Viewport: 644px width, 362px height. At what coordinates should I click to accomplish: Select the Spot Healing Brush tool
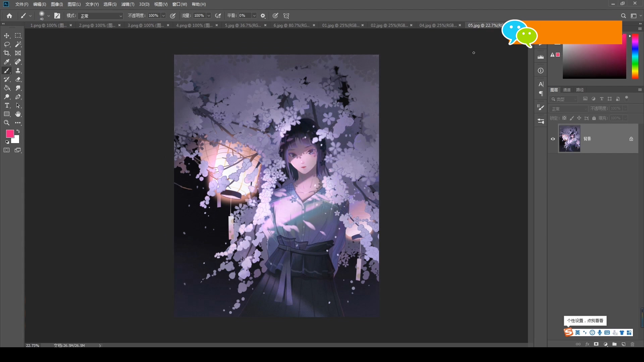point(18,62)
